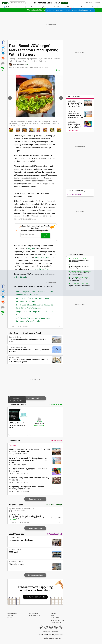
Task: Open the 4.5-star rating on Yelp link
Action: [x=39, y=269]
